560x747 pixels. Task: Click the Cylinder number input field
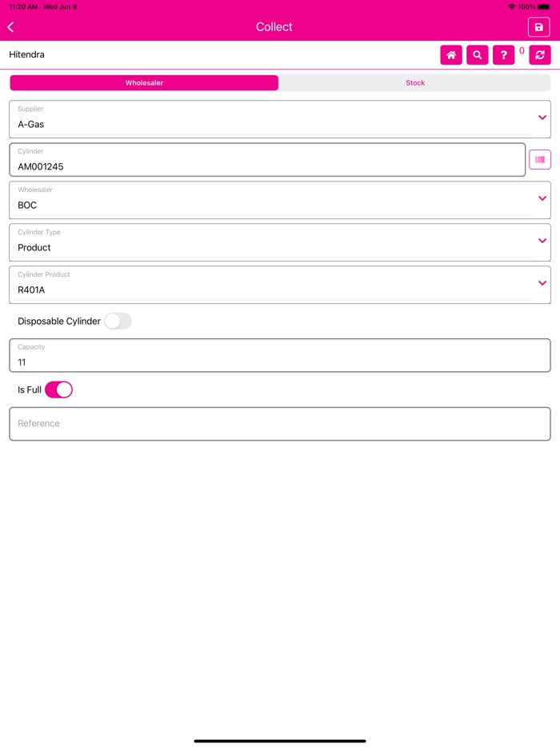pyautogui.click(x=267, y=160)
